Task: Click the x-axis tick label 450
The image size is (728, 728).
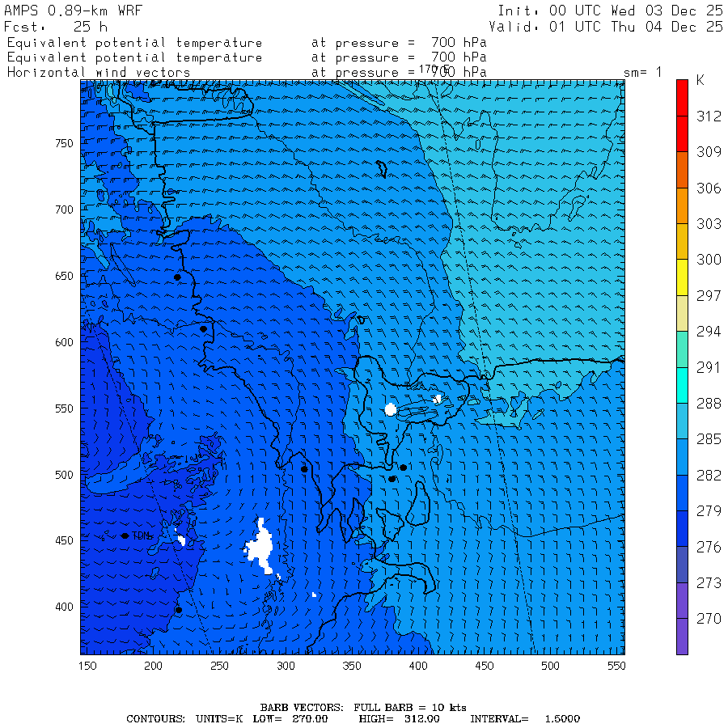Action: pos(484,666)
